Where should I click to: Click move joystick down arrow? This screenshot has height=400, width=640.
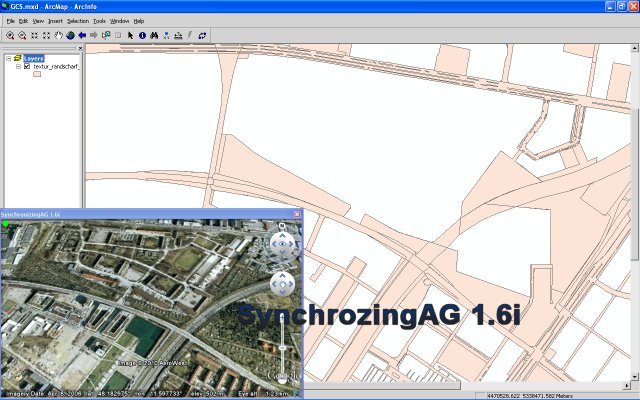(282, 292)
